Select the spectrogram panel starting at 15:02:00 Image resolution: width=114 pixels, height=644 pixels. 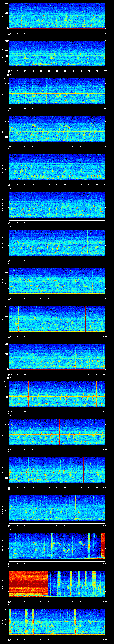57,53
